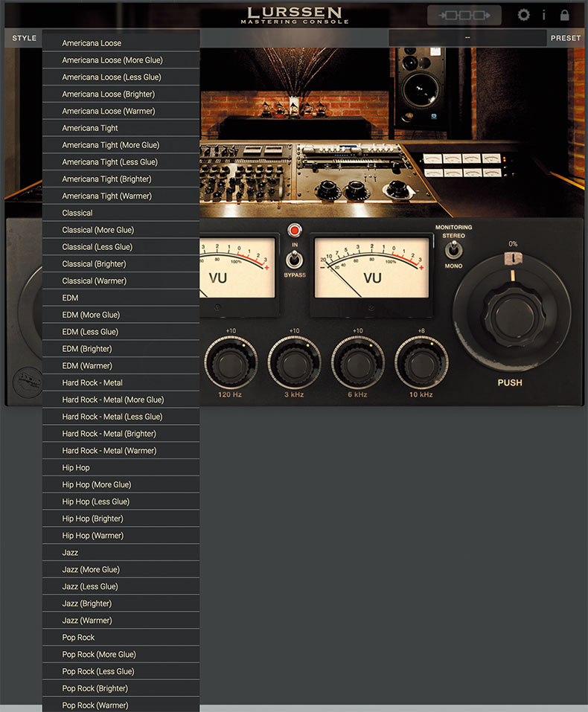Pick Classical (Warmer)
The image size is (588, 712).
[x=121, y=280]
